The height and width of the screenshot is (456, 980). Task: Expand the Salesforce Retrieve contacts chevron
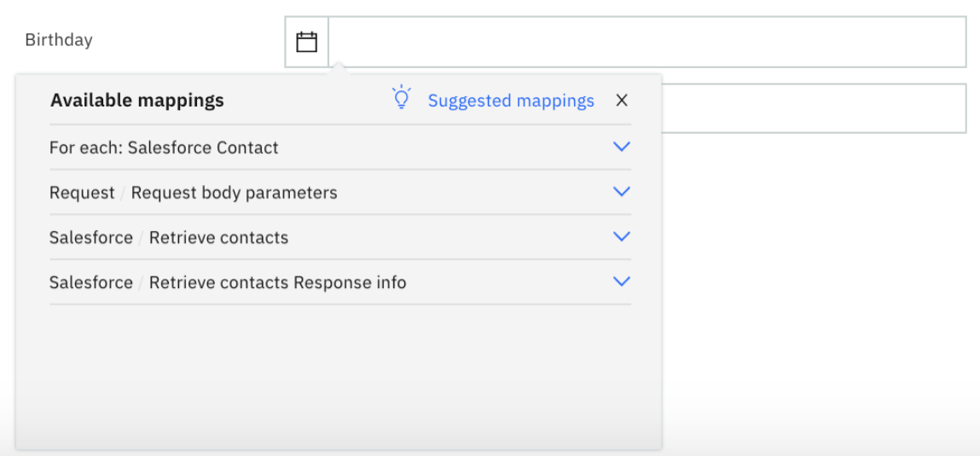pyautogui.click(x=622, y=237)
